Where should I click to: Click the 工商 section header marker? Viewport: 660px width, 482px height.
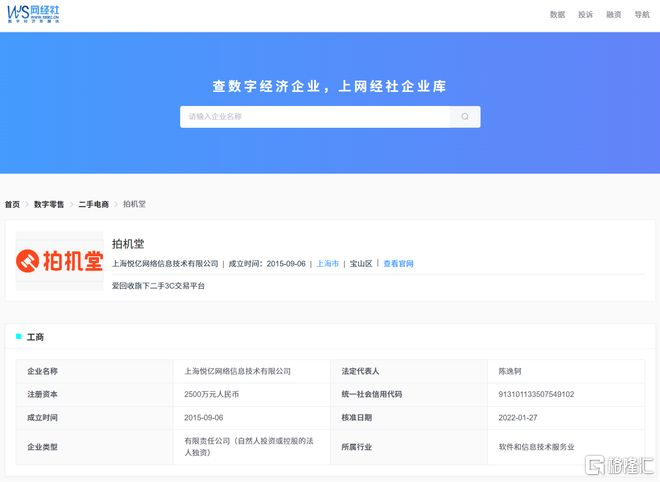tap(19, 336)
